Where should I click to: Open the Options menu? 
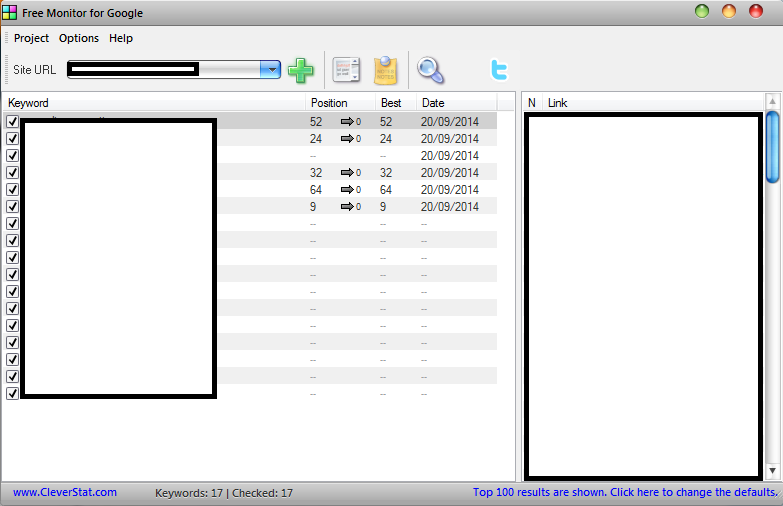click(79, 38)
